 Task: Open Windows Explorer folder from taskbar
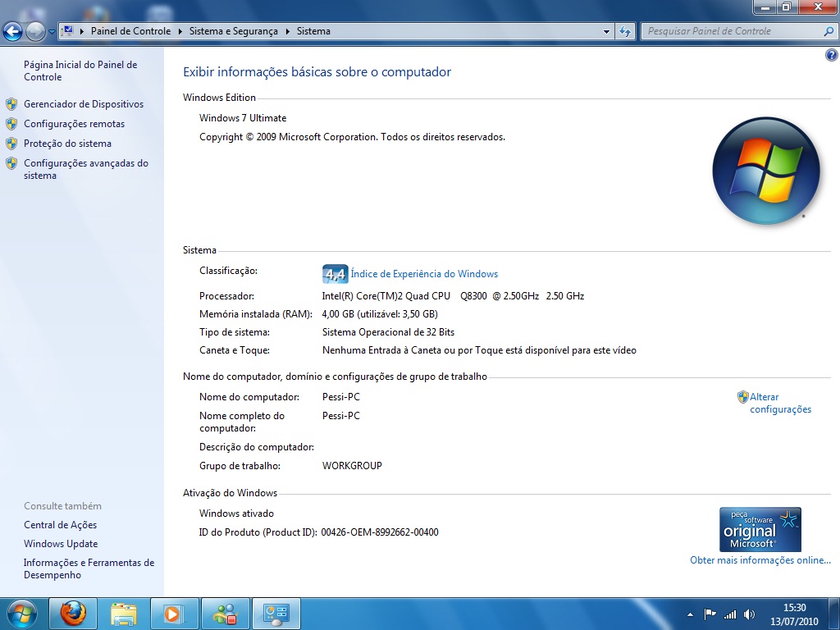pyautogui.click(x=123, y=614)
